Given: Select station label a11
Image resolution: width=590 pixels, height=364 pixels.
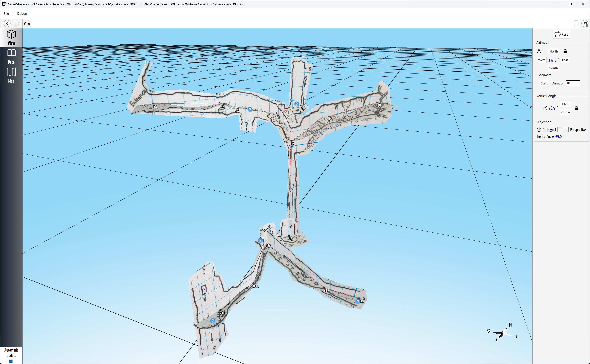Looking at the screenshot, I should pyautogui.click(x=256, y=286).
